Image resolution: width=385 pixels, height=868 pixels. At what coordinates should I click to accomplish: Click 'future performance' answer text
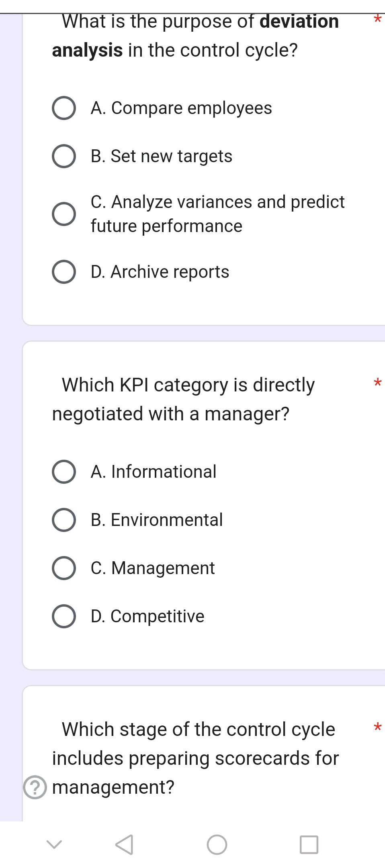166,226
